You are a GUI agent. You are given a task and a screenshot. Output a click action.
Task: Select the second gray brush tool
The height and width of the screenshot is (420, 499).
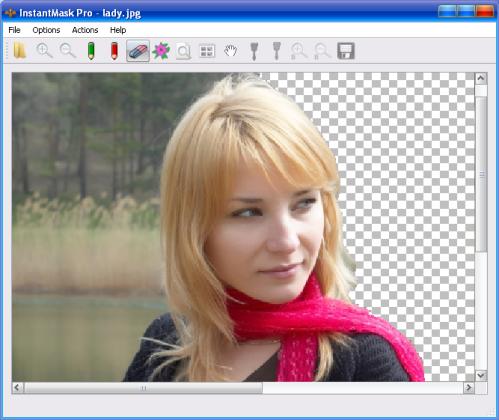tap(277, 51)
